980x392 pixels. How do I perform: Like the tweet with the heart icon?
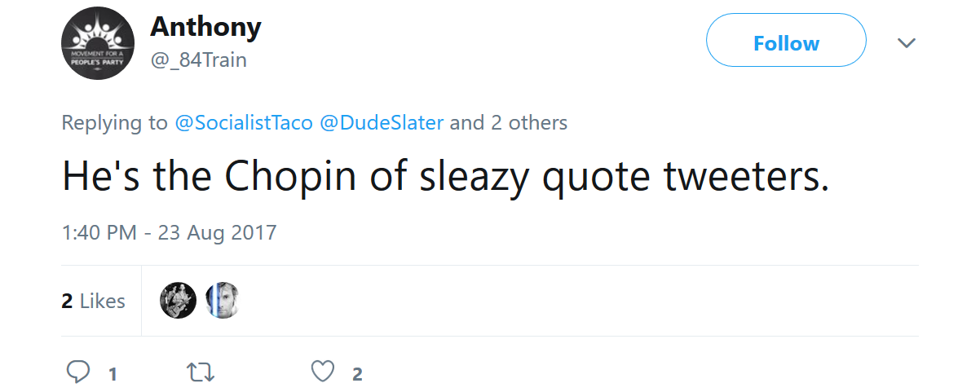click(x=324, y=373)
